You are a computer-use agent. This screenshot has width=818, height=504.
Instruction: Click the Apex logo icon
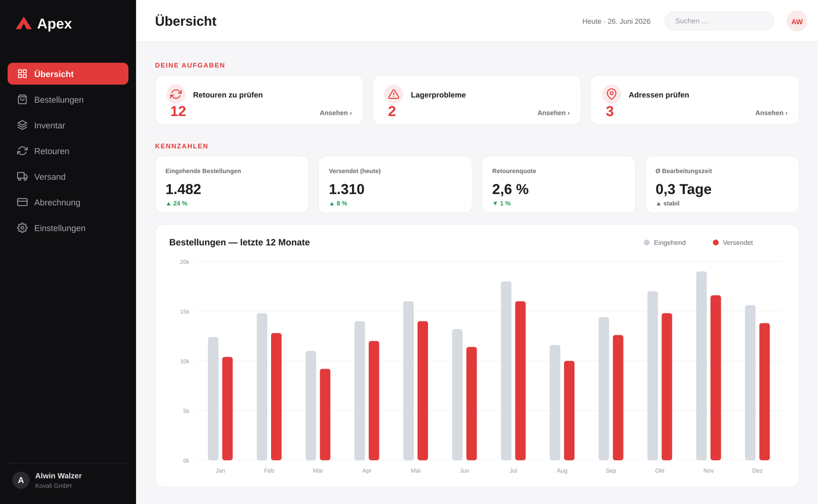[x=24, y=23]
